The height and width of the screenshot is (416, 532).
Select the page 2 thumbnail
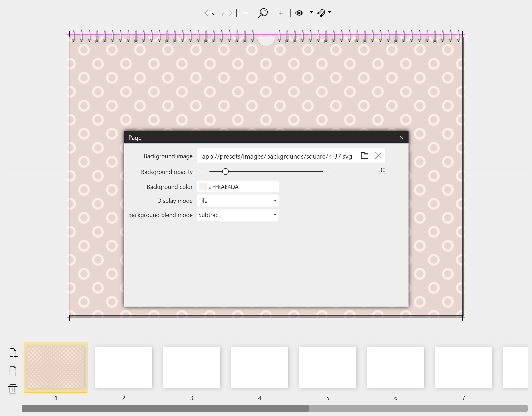pyautogui.click(x=123, y=367)
